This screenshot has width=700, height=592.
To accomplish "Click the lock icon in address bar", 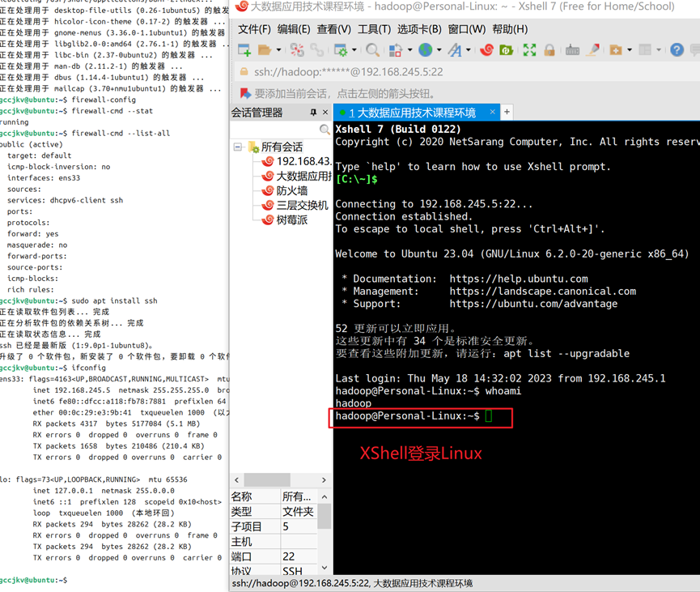I will (244, 71).
